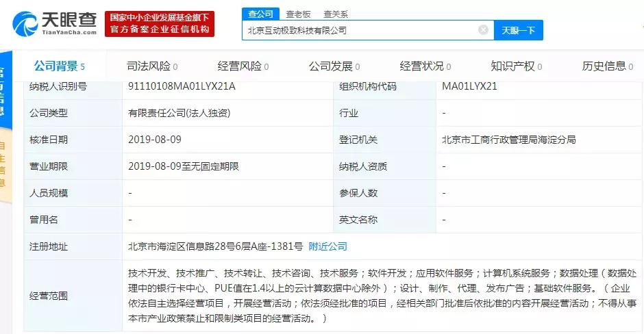Screen dimensions: 644x334
Task: Open the 经营风险 section tab
Action: pyautogui.click(x=243, y=66)
